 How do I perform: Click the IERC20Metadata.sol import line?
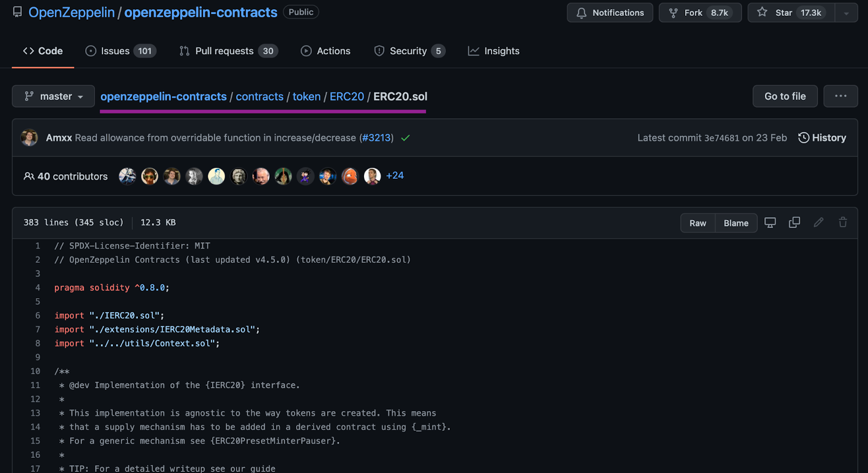157,330
